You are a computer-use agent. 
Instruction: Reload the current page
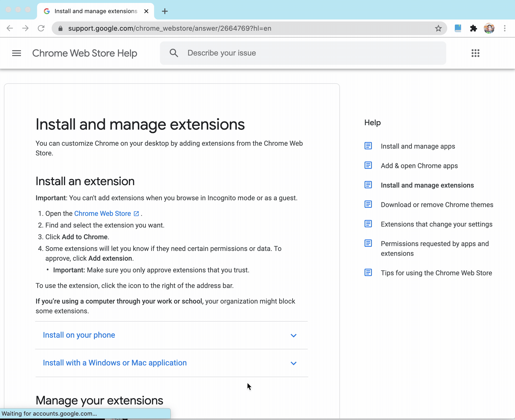pos(41,28)
